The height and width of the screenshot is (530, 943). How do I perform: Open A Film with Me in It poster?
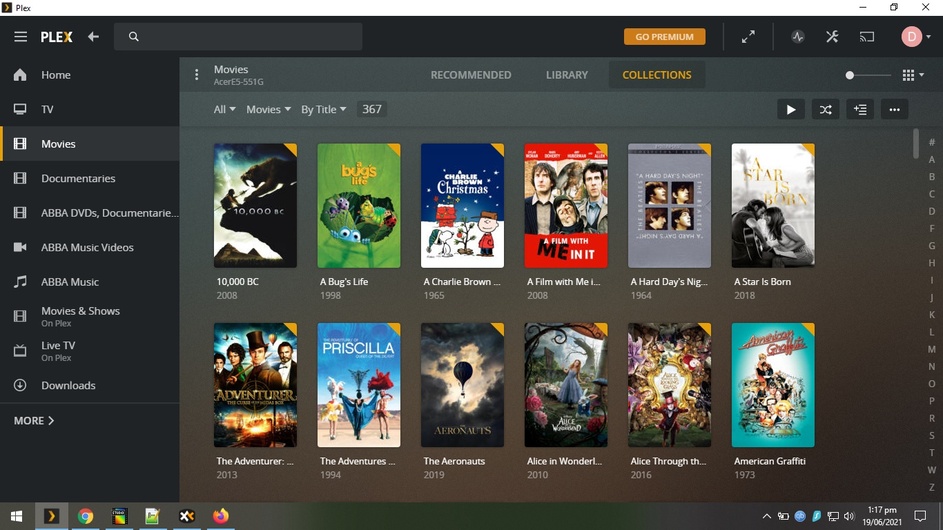click(x=566, y=205)
